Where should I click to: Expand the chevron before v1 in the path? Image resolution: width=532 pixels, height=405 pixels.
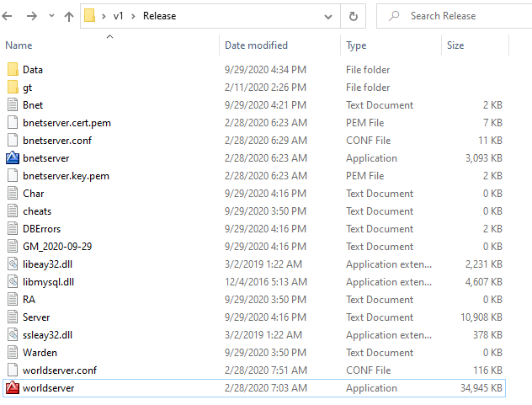coord(104,16)
